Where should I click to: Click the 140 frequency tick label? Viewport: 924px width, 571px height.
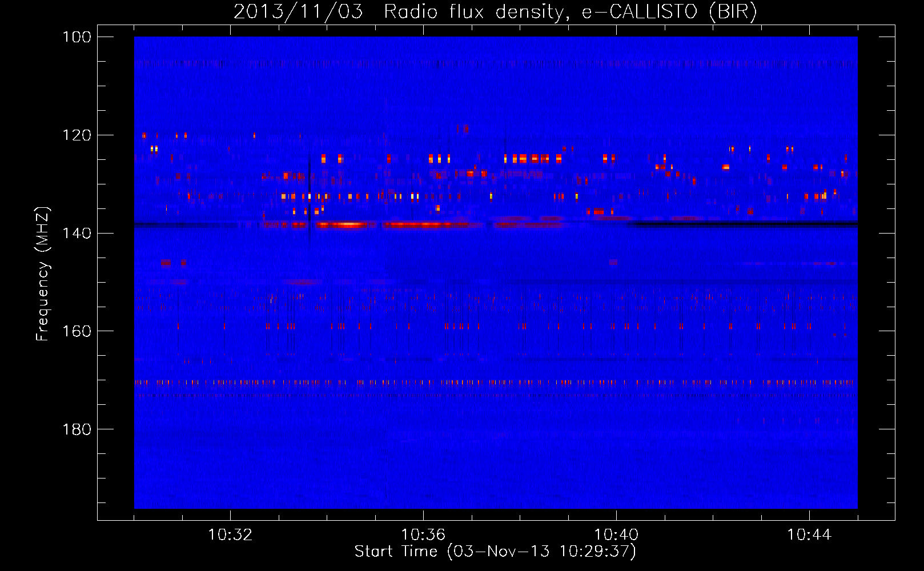click(x=77, y=233)
